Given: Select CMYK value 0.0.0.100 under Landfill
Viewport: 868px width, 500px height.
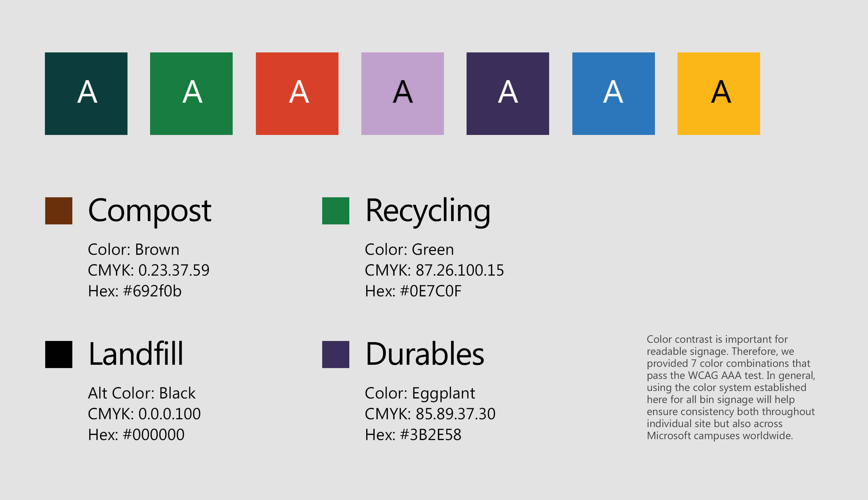Looking at the screenshot, I should [x=144, y=414].
